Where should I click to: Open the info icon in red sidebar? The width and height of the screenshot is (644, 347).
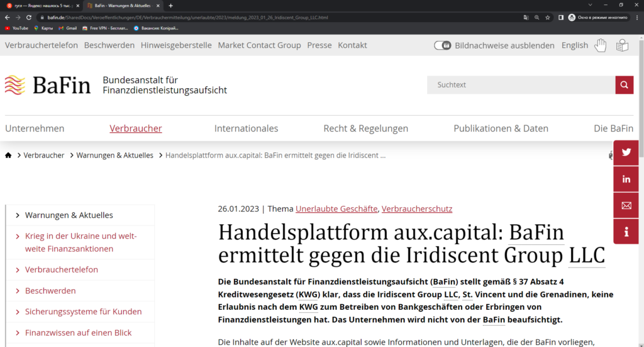[626, 232]
